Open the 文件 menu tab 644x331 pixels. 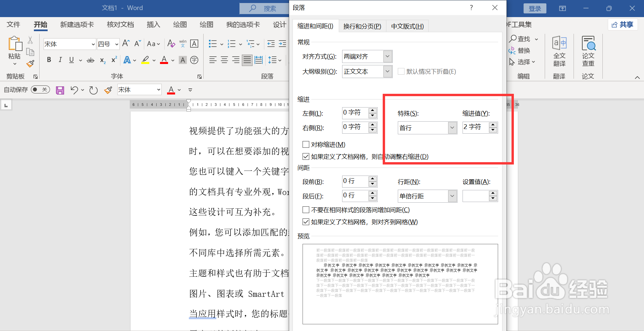13,24
